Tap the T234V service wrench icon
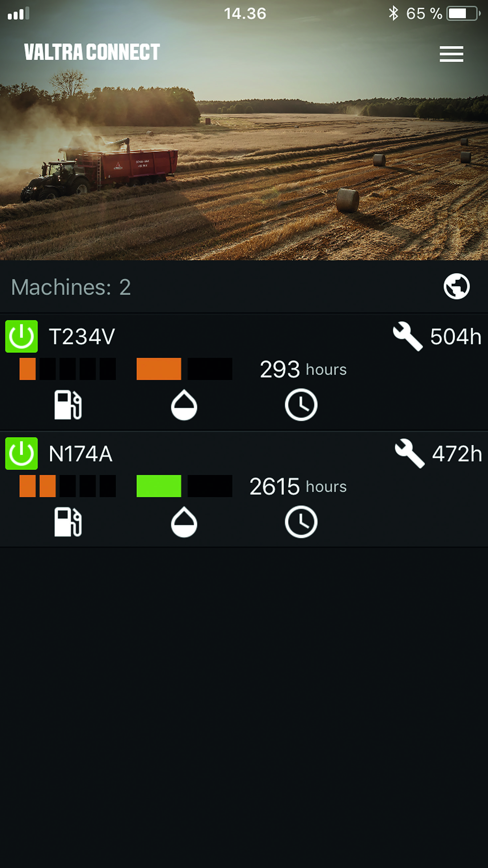 [408, 336]
